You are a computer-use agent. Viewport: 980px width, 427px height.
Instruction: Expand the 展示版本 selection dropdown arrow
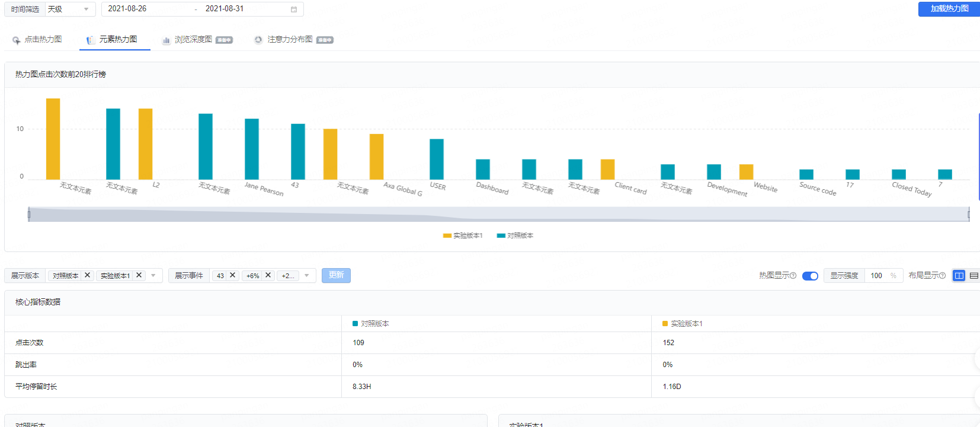(153, 275)
